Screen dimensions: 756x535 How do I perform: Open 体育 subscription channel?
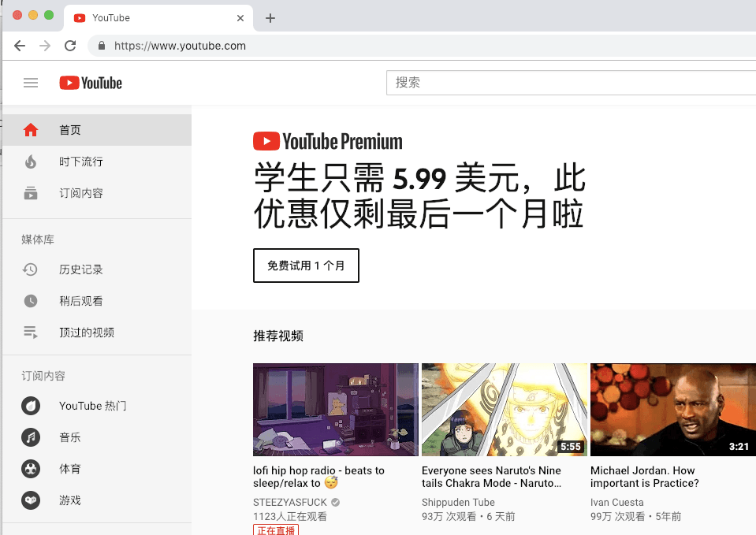pos(97,469)
